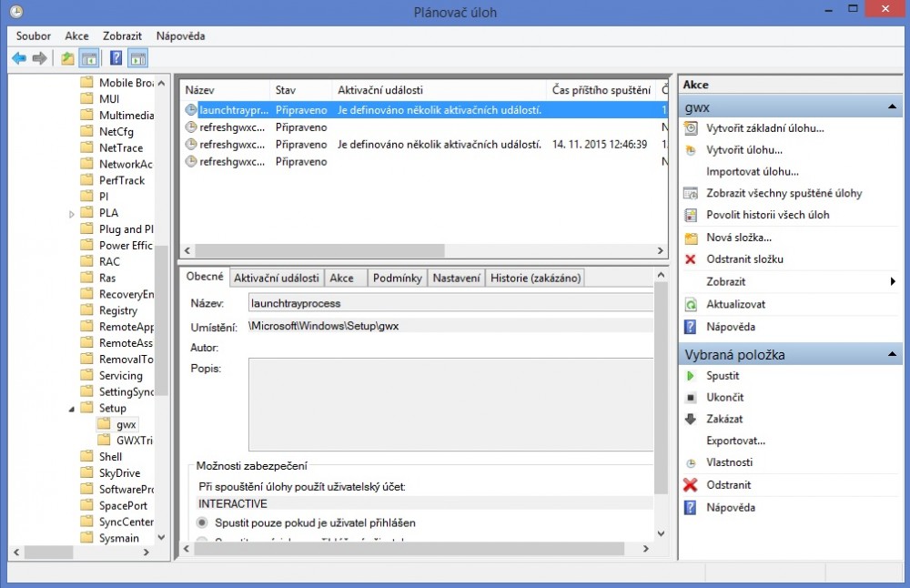
Task: Switch to the Podmínky tab
Action: click(398, 278)
